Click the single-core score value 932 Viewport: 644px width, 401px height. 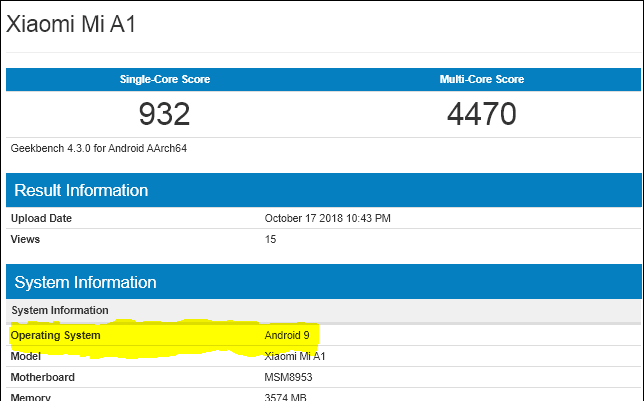[x=164, y=114]
